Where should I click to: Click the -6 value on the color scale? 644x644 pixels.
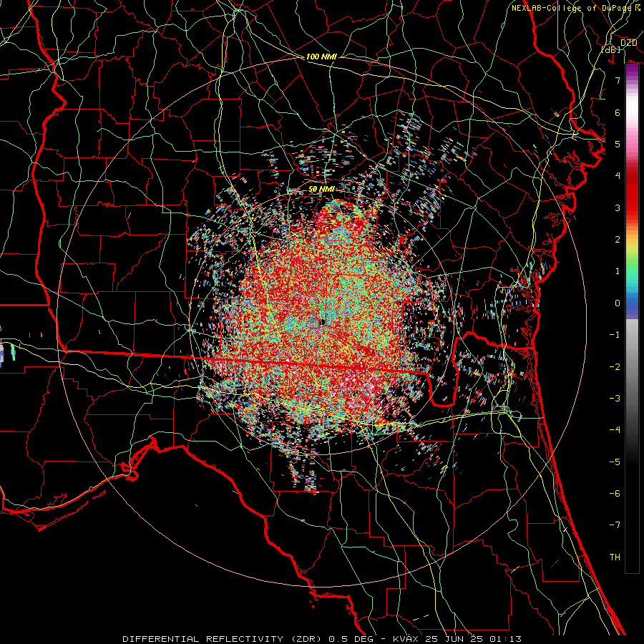(615, 494)
